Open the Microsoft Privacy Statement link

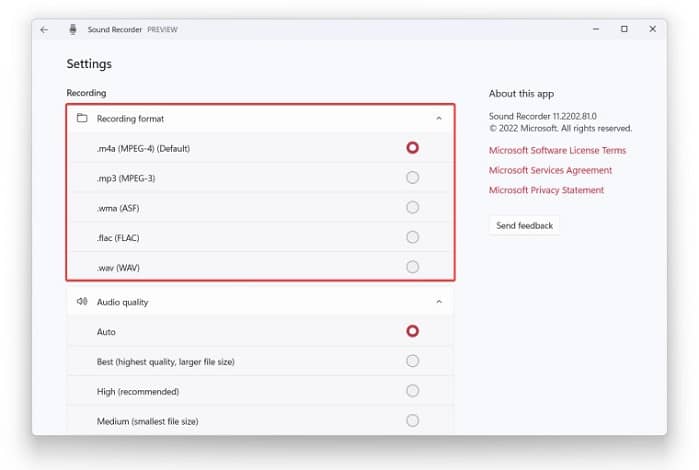546,190
